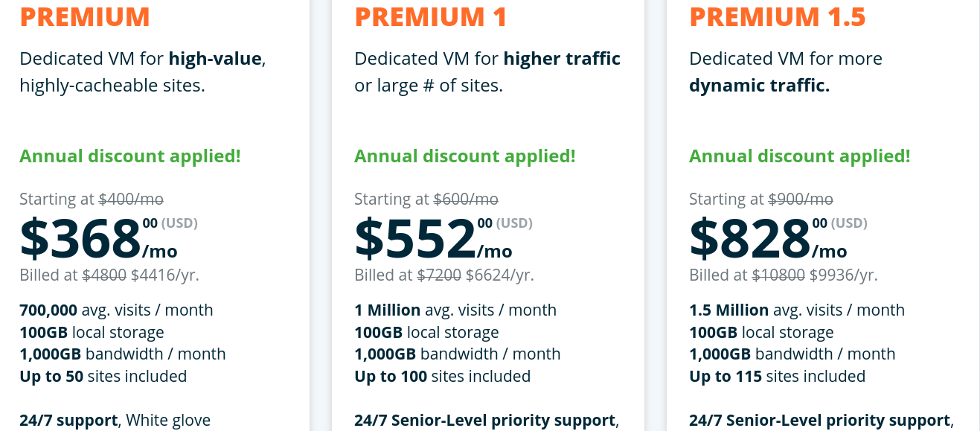Click '700,000 avg. visits / month' feature
Image resolution: width=980 pixels, height=431 pixels.
116,310
